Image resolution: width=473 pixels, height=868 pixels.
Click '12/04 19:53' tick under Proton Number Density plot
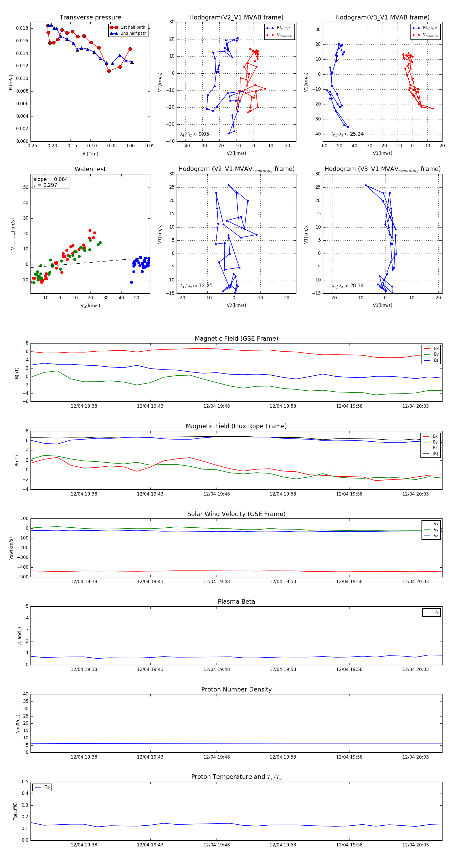pyautogui.click(x=283, y=757)
